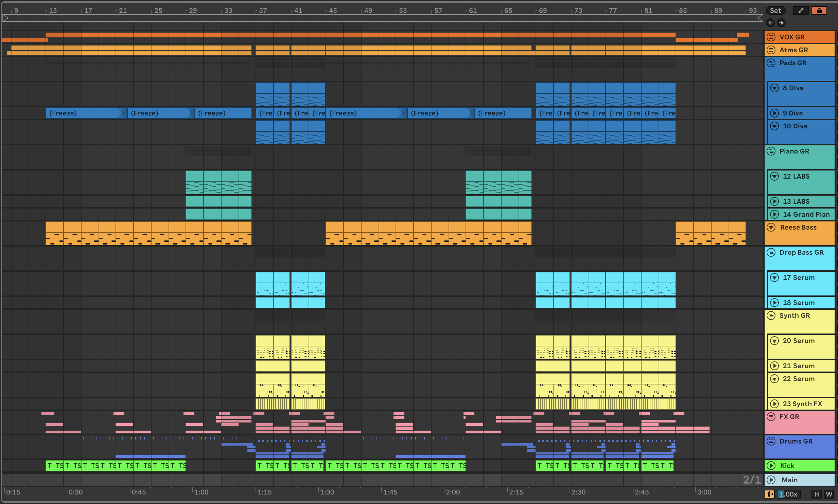Click the 1.00x zoom value field
This screenshot has width=838, height=504.
788,494
